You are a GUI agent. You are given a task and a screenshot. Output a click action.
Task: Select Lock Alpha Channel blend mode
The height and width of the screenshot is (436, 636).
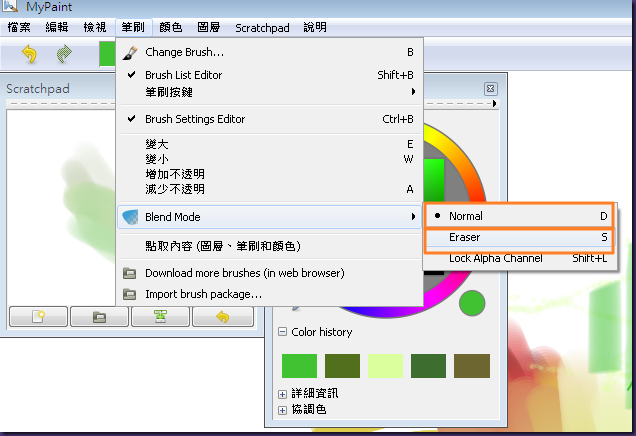pos(520,258)
